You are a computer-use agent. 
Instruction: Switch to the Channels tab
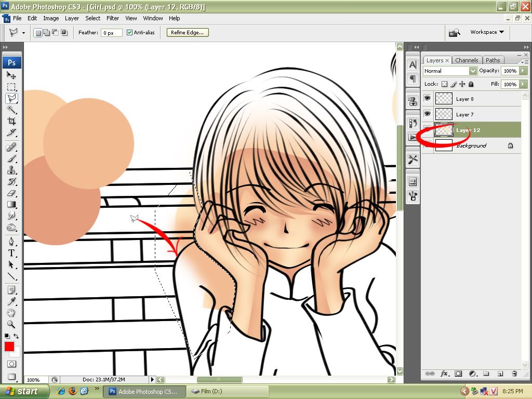(466, 60)
